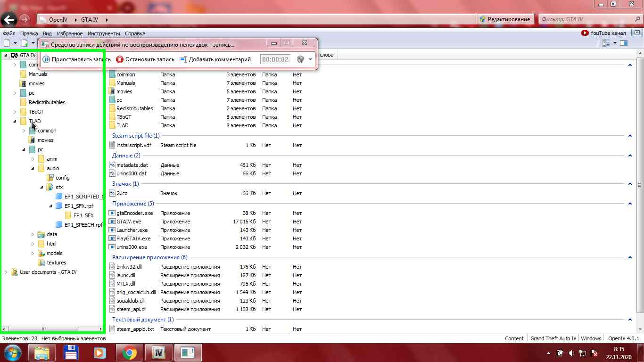Open the view mode dropdown arrow

click(x=615, y=43)
